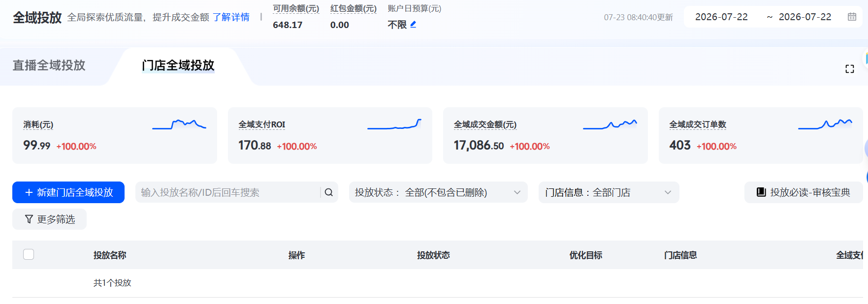
Task: Click the 全域成交订单数 trend sparkline
Action: coord(825,124)
